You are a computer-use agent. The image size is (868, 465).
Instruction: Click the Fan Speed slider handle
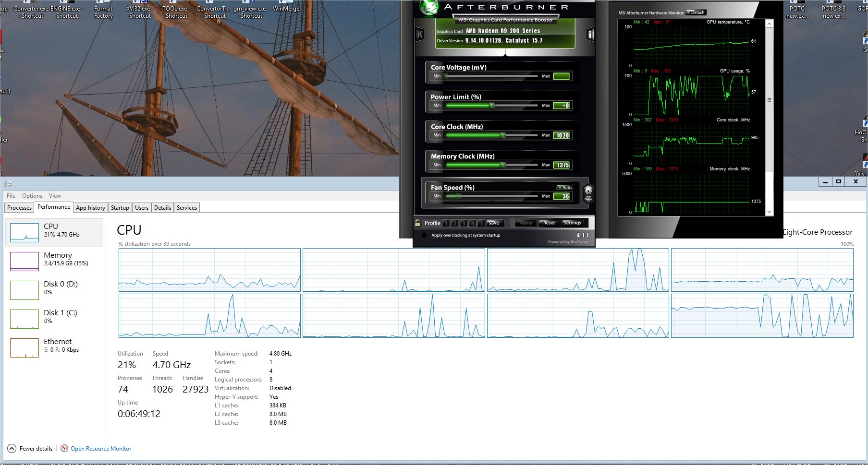[x=459, y=196]
